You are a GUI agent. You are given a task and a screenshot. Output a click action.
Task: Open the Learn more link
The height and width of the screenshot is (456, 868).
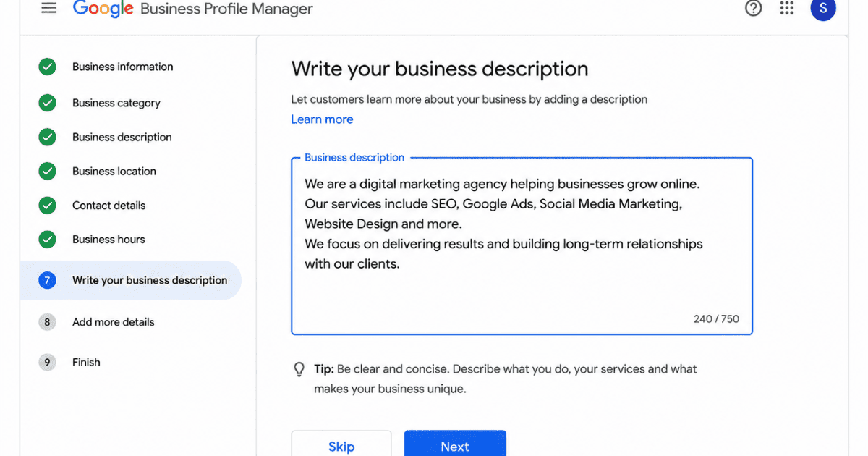pyautogui.click(x=322, y=119)
